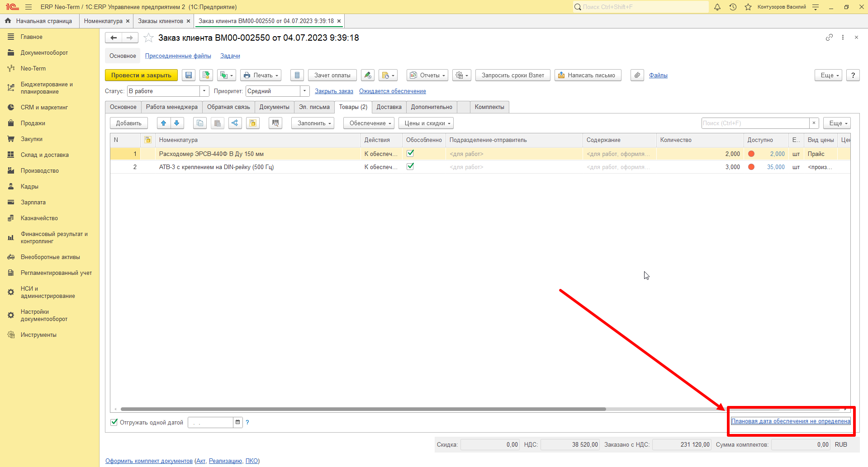The width and height of the screenshot is (868, 467).
Task: Switch to the Доставка tab
Action: (x=389, y=107)
